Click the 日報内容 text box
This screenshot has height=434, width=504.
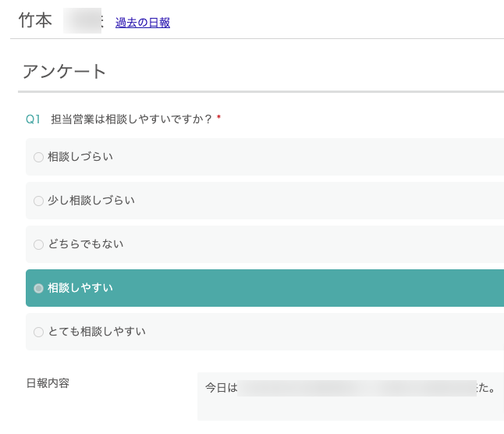(x=350, y=397)
